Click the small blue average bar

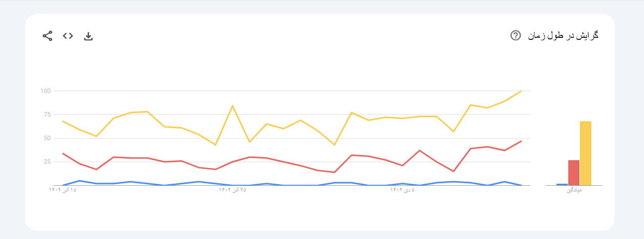(x=562, y=184)
